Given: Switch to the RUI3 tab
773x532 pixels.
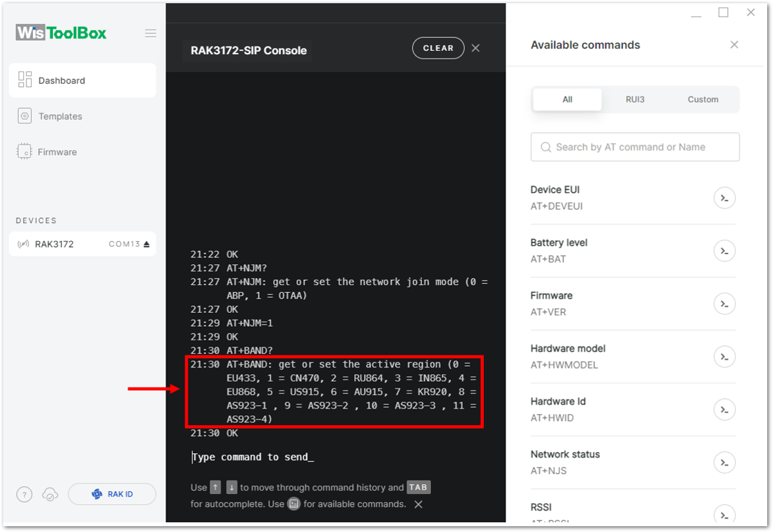Looking at the screenshot, I should (x=635, y=99).
